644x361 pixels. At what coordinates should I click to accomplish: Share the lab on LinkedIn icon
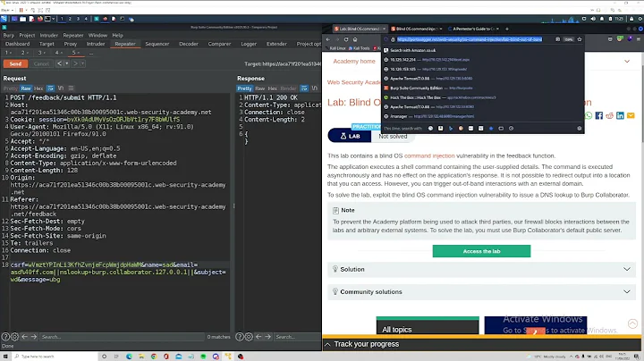tap(620, 115)
